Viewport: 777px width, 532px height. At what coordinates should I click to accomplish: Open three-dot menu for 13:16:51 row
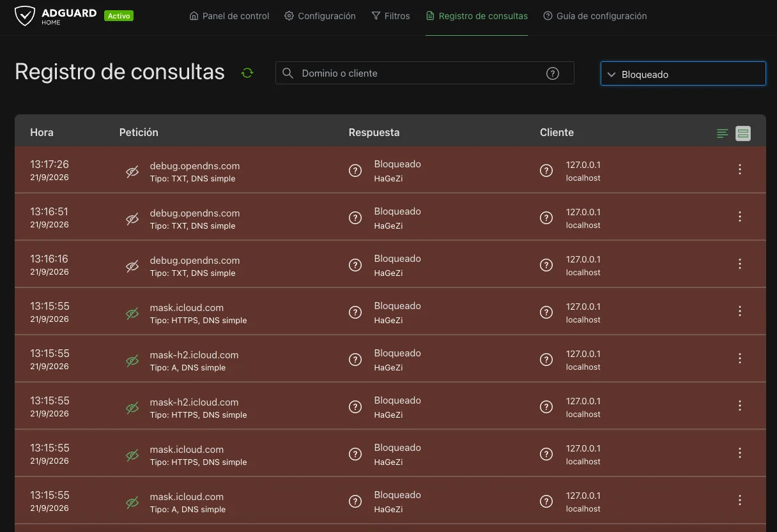740,217
